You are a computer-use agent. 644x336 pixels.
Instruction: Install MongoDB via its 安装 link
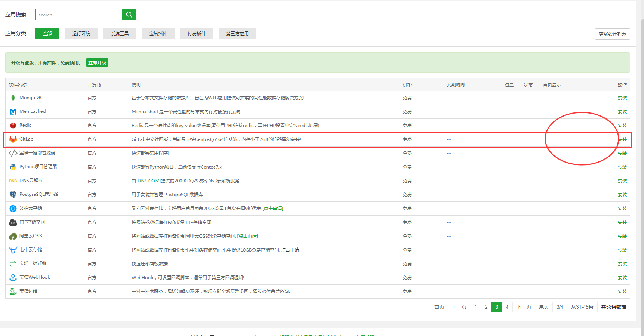(x=622, y=98)
